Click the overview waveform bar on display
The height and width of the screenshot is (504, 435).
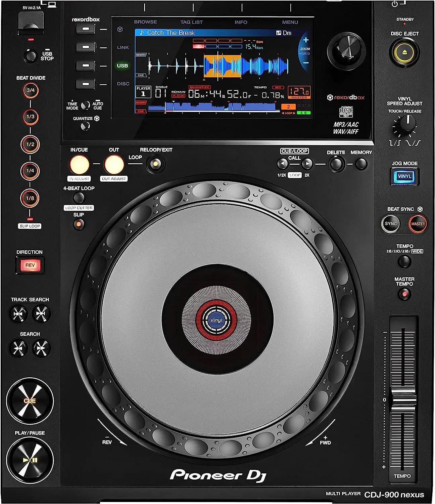click(x=214, y=107)
